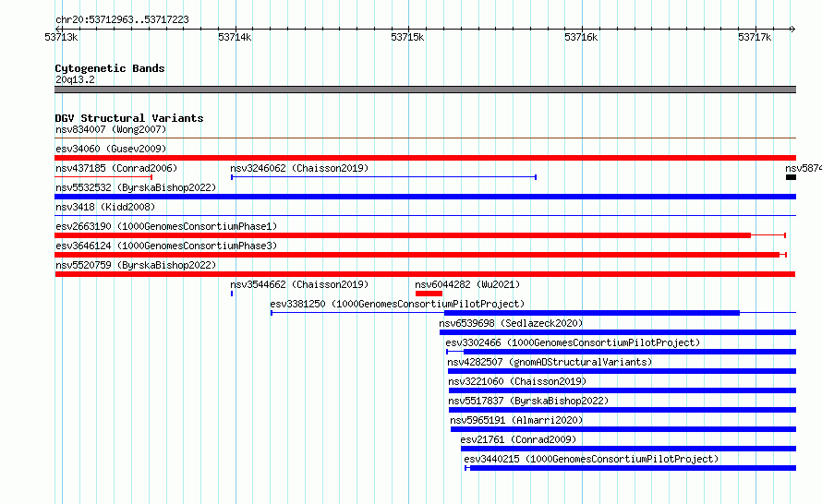Viewport: 822px width, 504px height.
Task: Click the nsv437185 (Conrad2006) variant label
Action: point(116,168)
